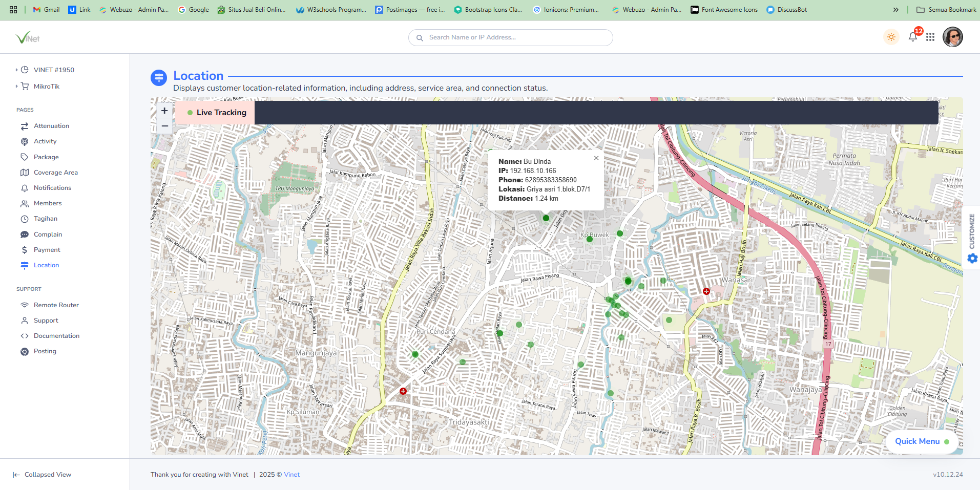Open Remote Router link
Screen dimensions: 980x490
(56, 305)
